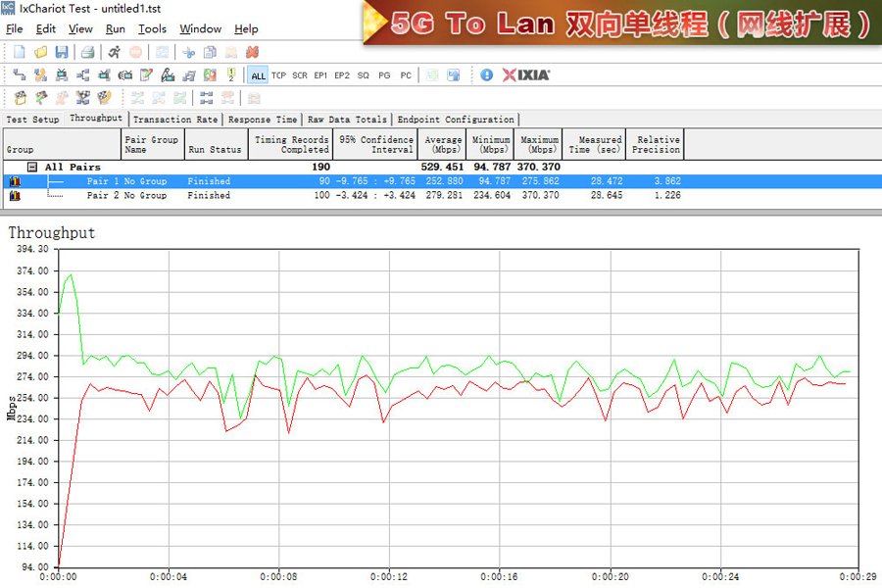Open the Run menu

tap(116, 29)
